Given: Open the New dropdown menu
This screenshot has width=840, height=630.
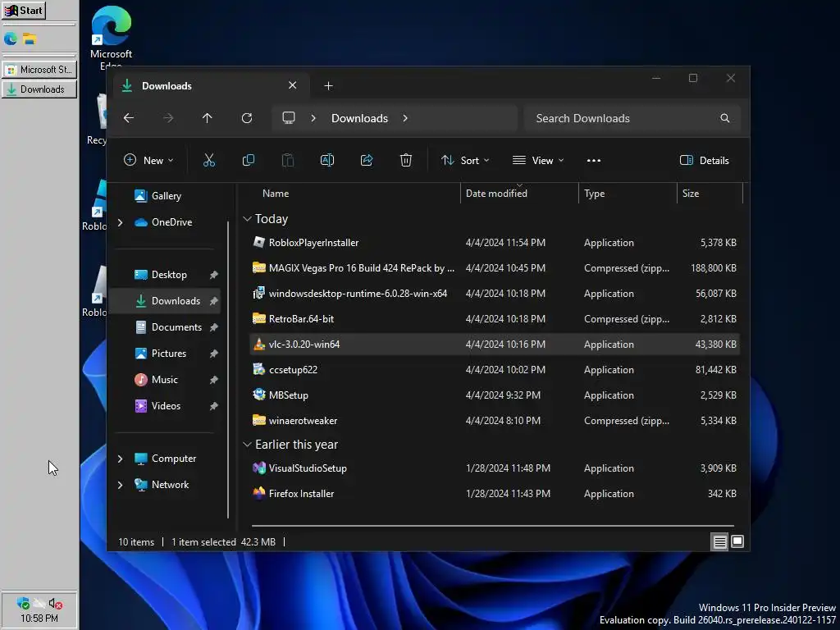Looking at the screenshot, I should (x=148, y=160).
